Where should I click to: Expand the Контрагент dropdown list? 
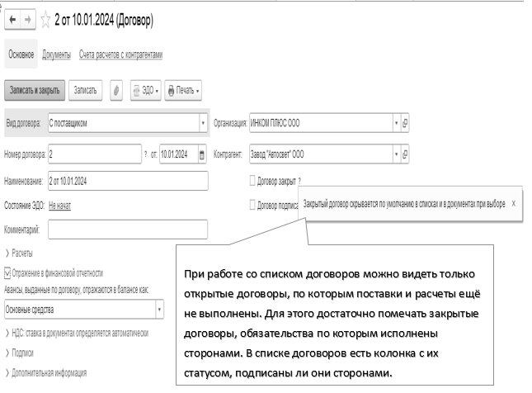396,154
